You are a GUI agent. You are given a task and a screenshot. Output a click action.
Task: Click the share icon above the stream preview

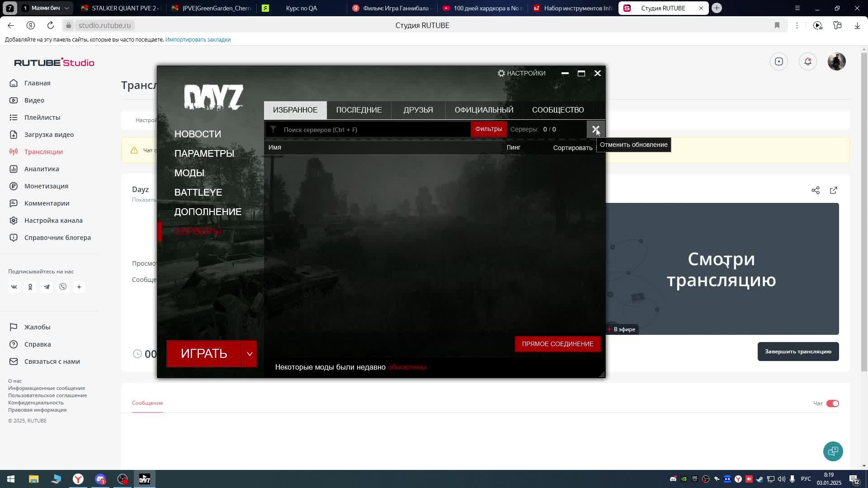point(816,190)
